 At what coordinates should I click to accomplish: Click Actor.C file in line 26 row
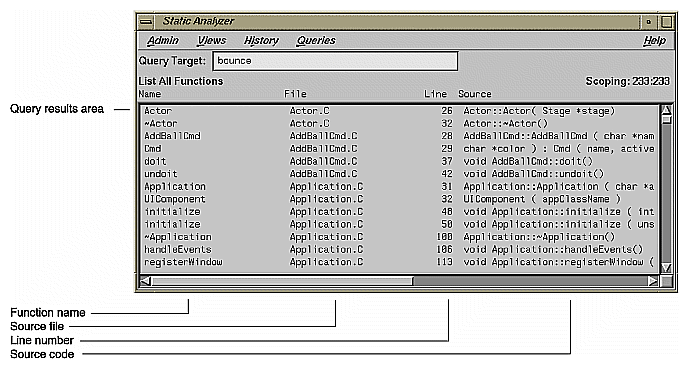click(x=309, y=111)
